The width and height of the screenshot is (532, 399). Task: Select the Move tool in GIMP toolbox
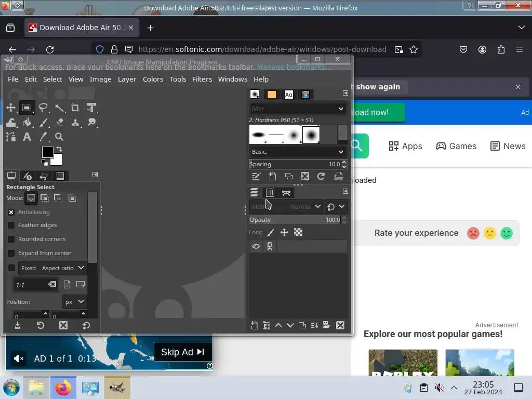(x=11, y=108)
